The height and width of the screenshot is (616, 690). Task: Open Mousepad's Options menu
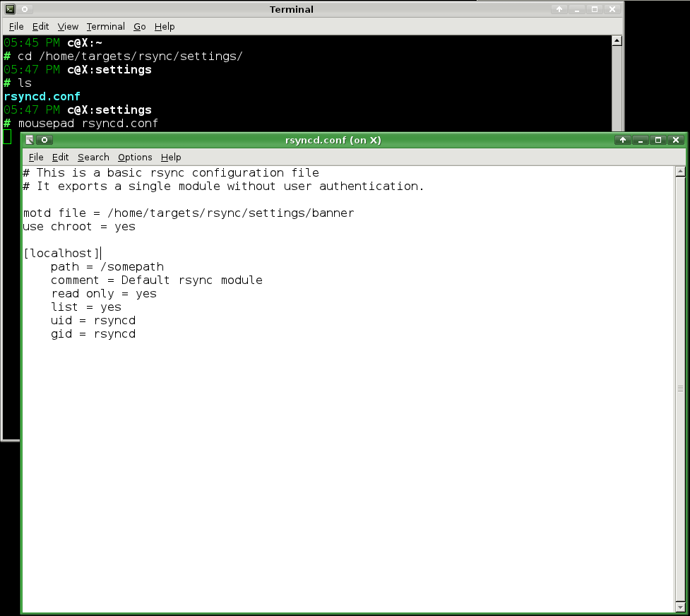[x=135, y=158]
